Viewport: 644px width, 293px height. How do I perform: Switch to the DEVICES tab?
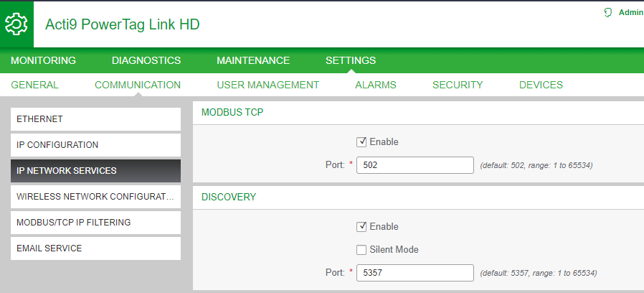541,85
